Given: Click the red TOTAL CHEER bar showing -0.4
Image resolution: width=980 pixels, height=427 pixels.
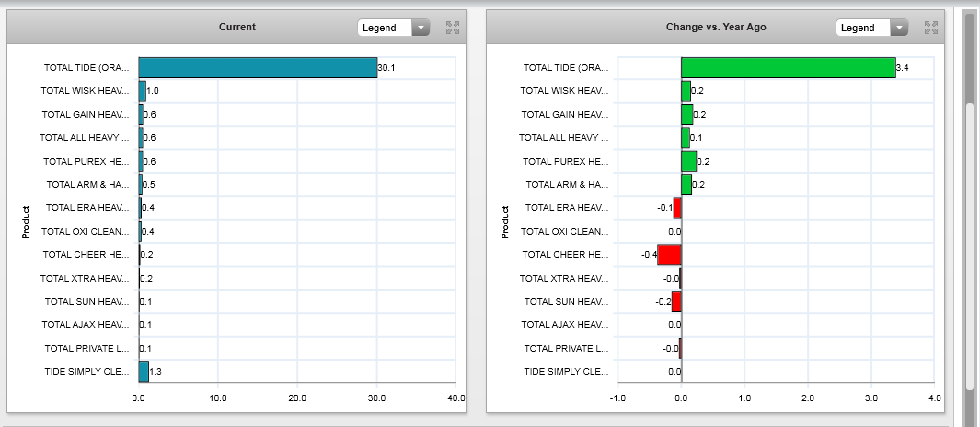Looking at the screenshot, I should [x=669, y=254].
